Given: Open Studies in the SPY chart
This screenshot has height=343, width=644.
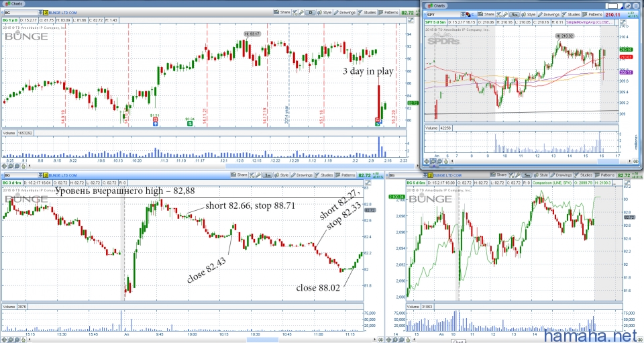Looking at the screenshot, I should click(x=571, y=14).
